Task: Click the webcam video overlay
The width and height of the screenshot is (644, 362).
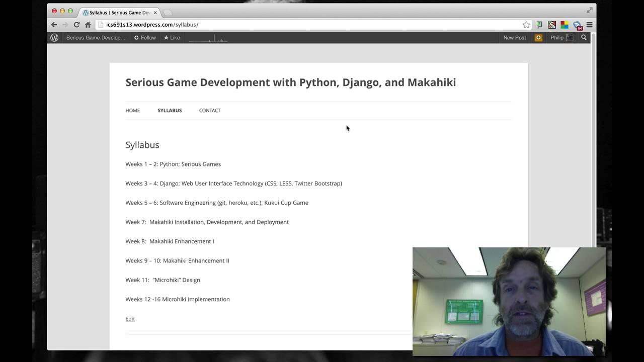Action: pos(509,302)
